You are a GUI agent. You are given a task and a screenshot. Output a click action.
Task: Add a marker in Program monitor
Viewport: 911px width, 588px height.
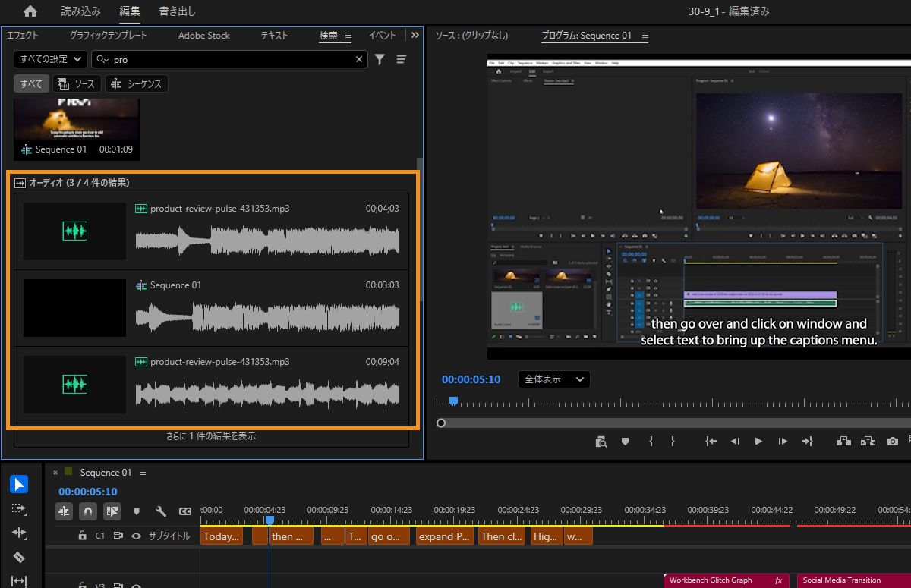[x=625, y=441]
